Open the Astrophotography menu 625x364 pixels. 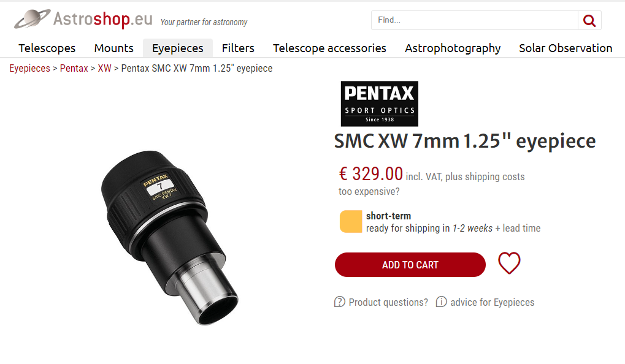point(453,48)
